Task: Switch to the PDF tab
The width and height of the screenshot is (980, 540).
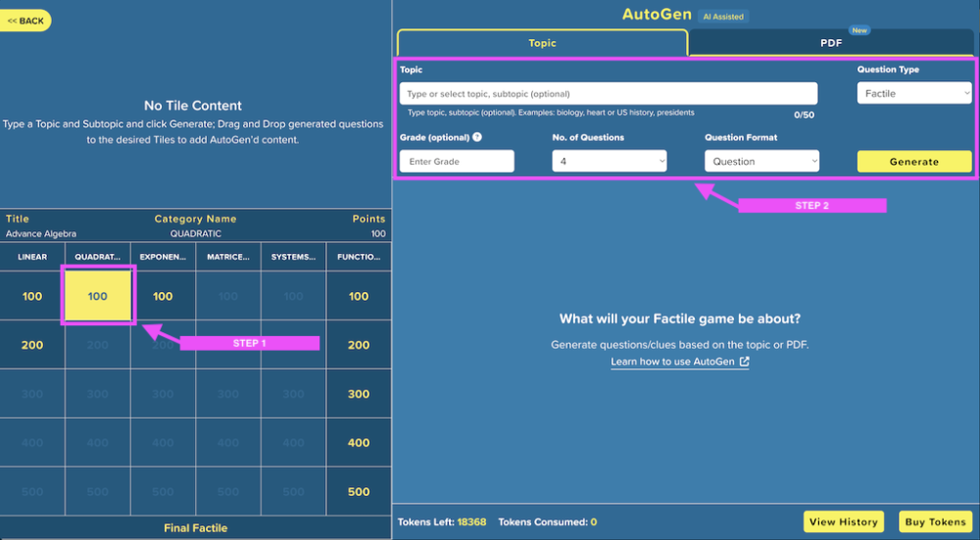Action: coord(831,42)
